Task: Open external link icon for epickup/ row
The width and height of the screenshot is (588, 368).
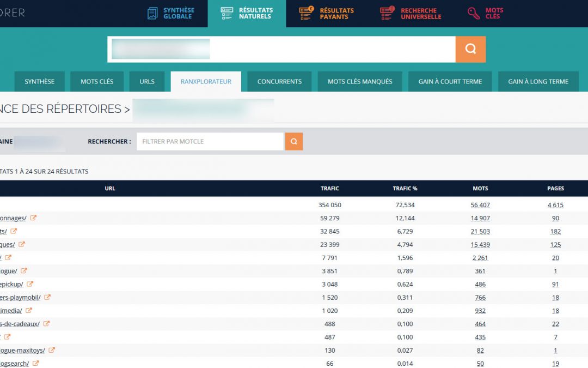Action: pos(30,284)
